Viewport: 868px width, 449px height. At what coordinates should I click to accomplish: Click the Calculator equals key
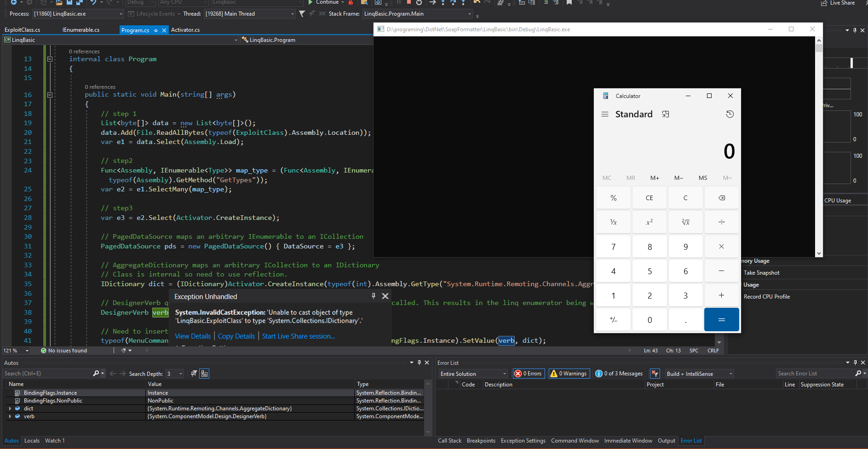(721, 320)
